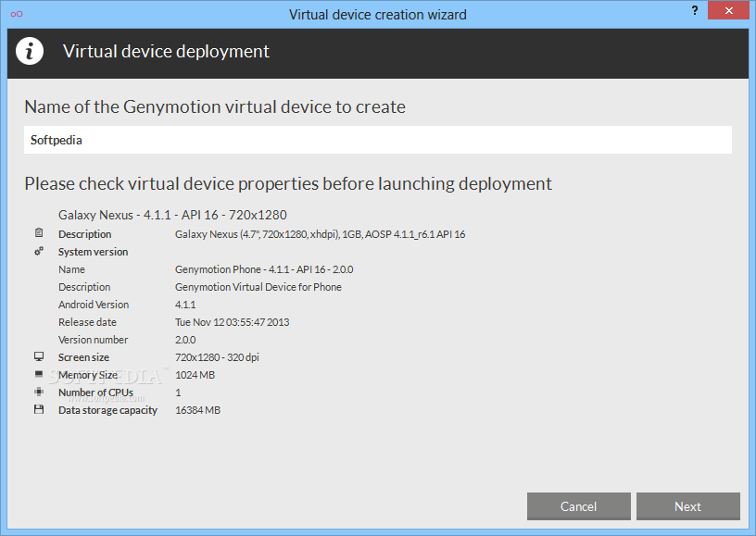Click the question mark help button

pos(695,10)
